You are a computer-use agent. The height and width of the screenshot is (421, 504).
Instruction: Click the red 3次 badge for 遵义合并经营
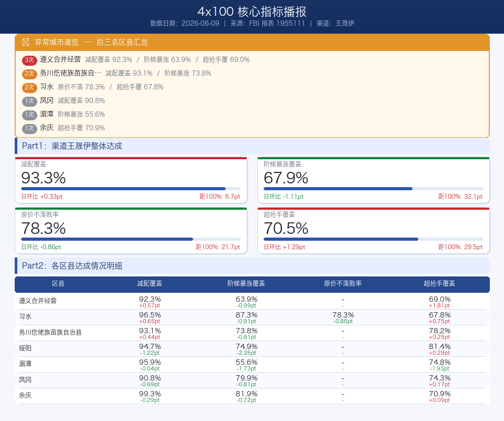point(29,60)
